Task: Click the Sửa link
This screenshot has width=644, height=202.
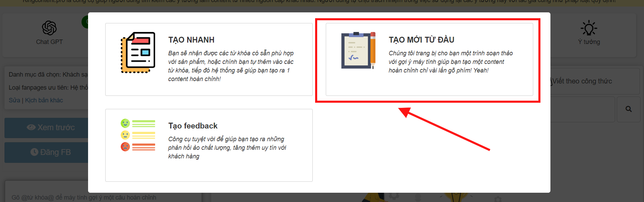Action: click(x=14, y=100)
